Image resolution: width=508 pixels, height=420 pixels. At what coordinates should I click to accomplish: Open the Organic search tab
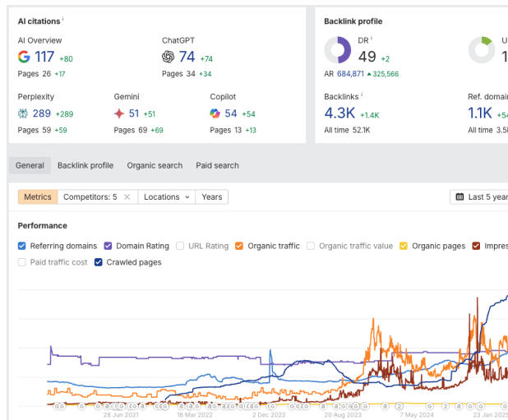pyautogui.click(x=155, y=165)
